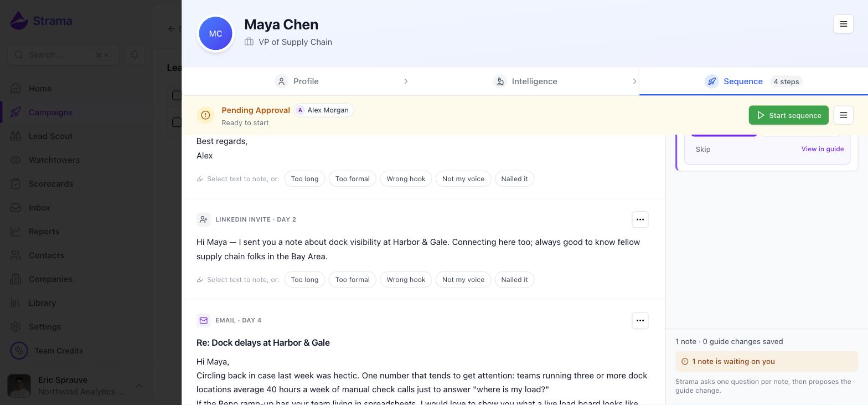Open Team Credits
The height and width of the screenshot is (405, 868).
59,351
